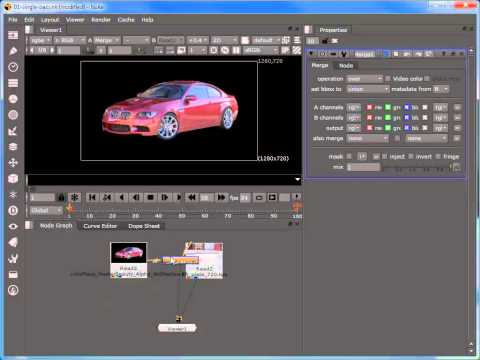The width and height of the screenshot is (480, 360).
Task: Open the Cache menu
Action: [126, 20]
